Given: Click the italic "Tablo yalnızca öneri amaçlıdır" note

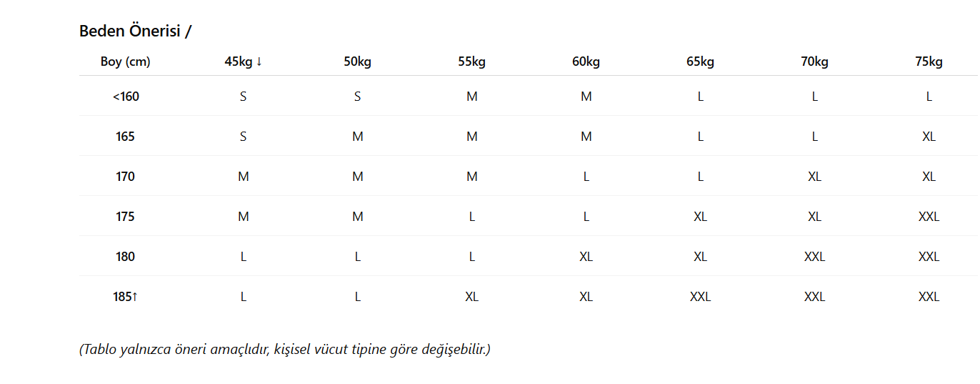Looking at the screenshot, I should click(x=284, y=350).
